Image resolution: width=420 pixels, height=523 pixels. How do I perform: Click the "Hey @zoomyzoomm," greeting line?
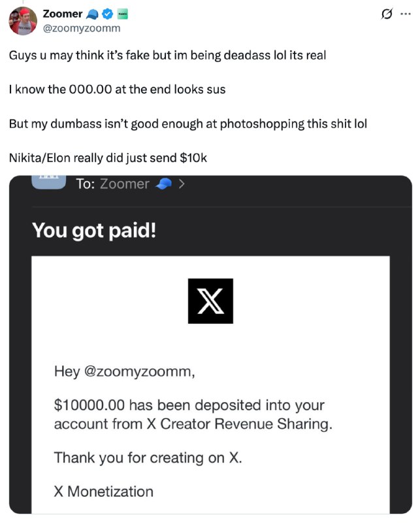pyautogui.click(x=124, y=372)
